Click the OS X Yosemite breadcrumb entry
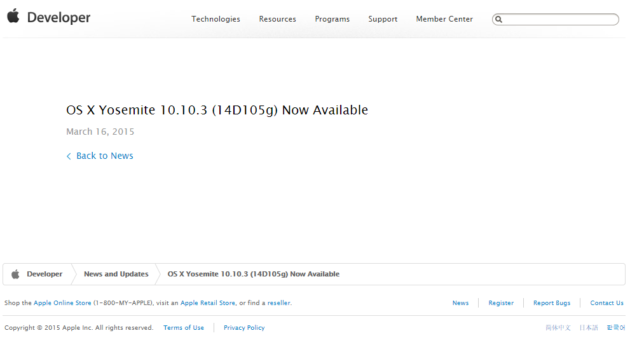 coord(254,274)
